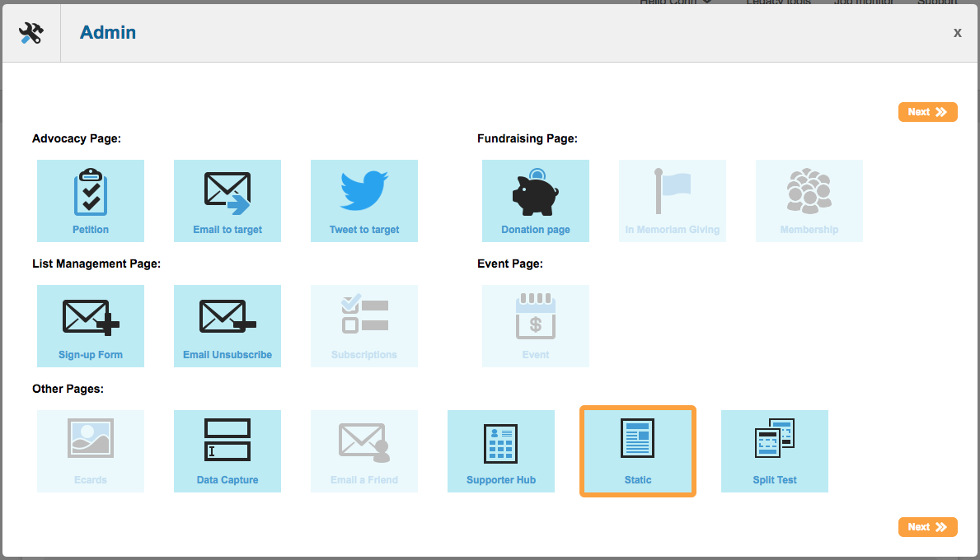Screen dimensions: 980x560
Task: Close the Admin dialog with the x
Action: [x=957, y=33]
